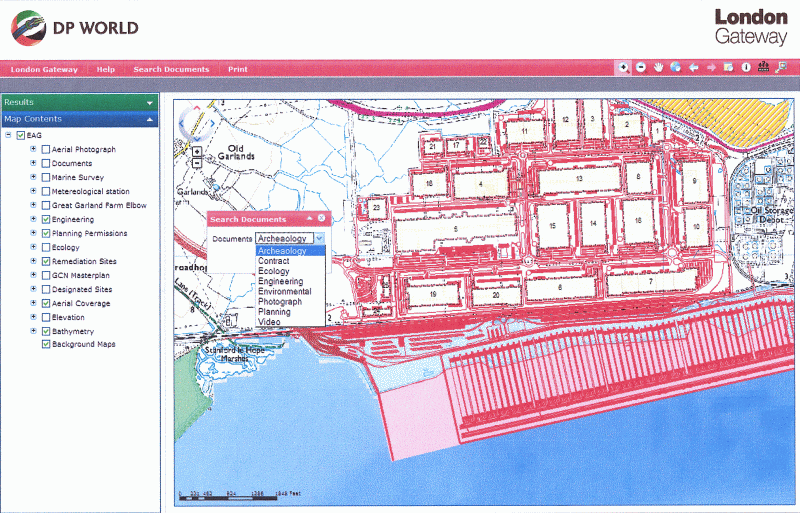Expand the Elevation tree node
Viewport: 800px width, 513px height.
coord(33,317)
